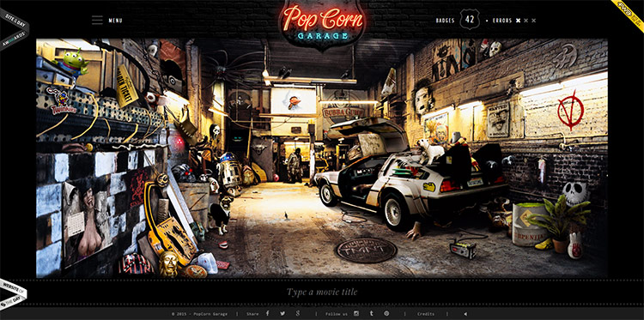The width and height of the screenshot is (644, 320).
Task: Click the red V for Vendetta symbol
Action: (x=570, y=110)
